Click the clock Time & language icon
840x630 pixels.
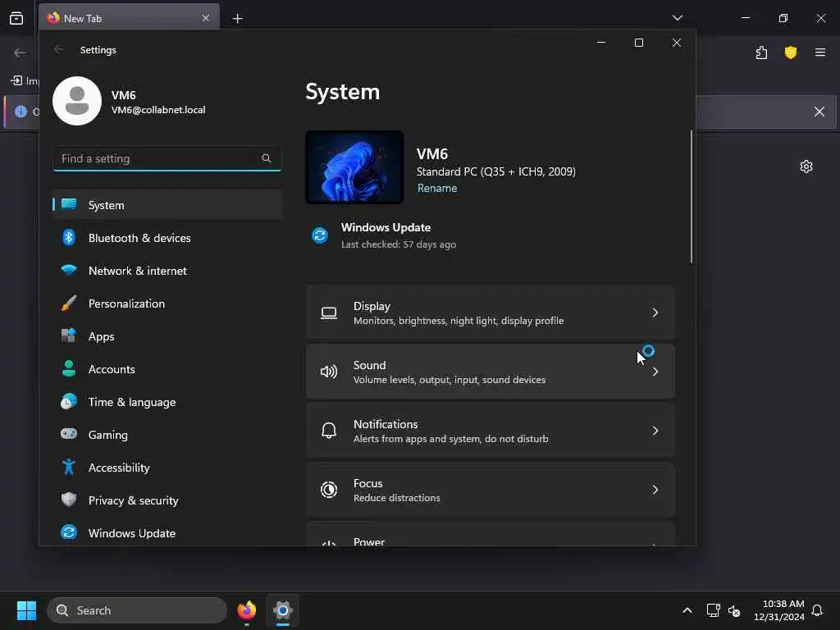pos(69,401)
